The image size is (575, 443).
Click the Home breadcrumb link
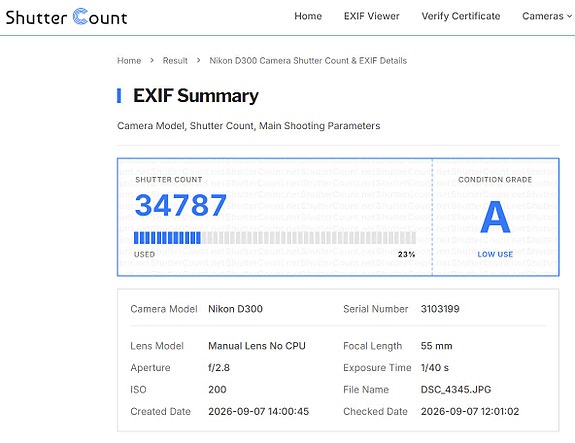(129, 61)
